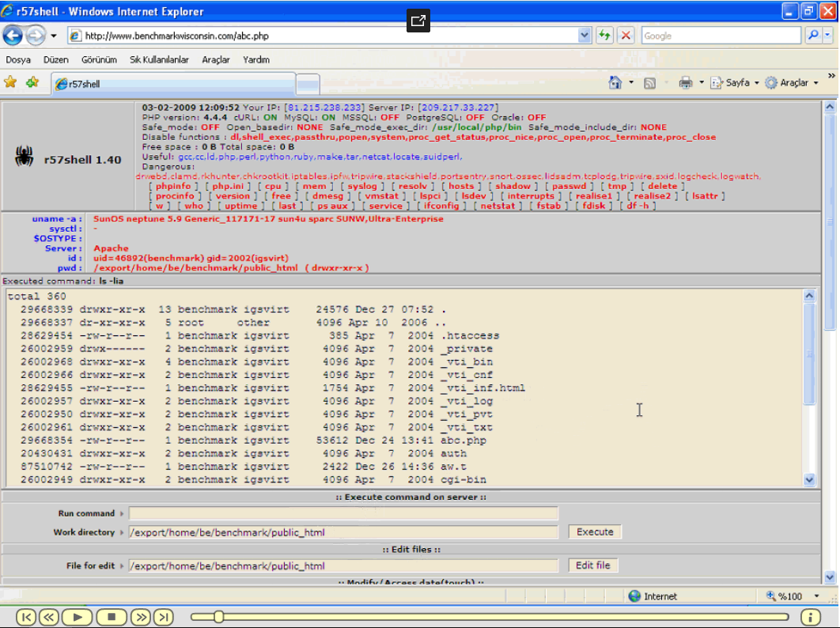840x628 pixels.
Task: Click the spider r57shell logo
Action: (24, 156)
